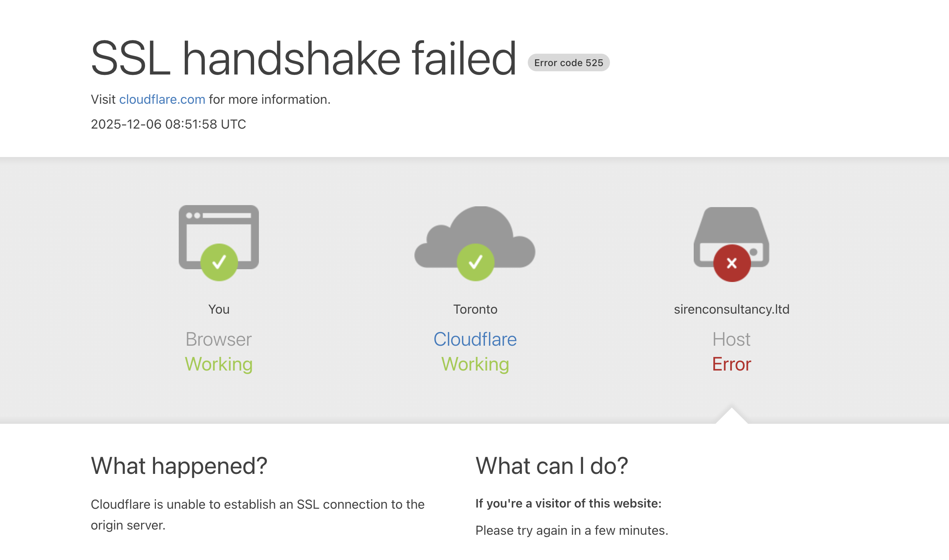The image size is (949, 560).
Task: Open the cloudflare.com link
Action: click(x=162, y=99)
